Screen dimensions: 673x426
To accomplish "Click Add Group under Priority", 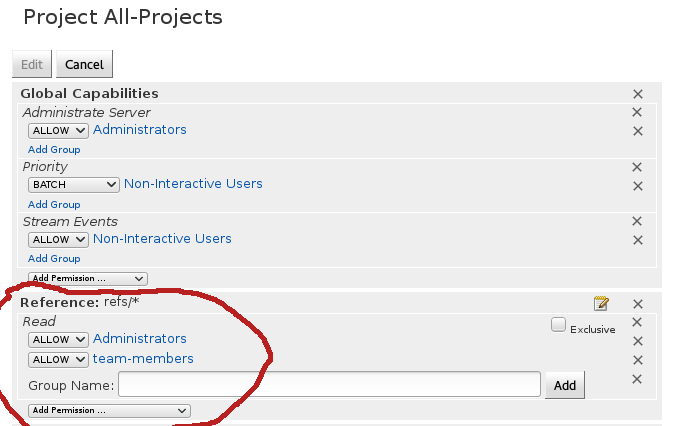I will pyautogui.click(x=54, y=204).
